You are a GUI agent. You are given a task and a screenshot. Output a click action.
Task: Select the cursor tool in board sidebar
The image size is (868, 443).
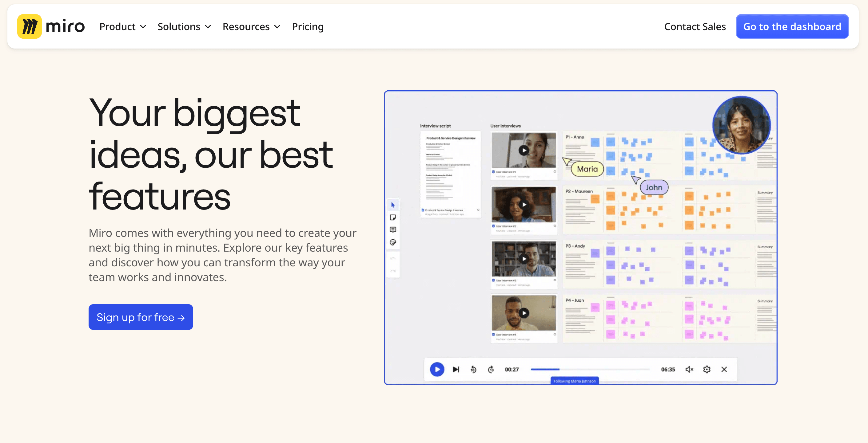click(393, 205)
